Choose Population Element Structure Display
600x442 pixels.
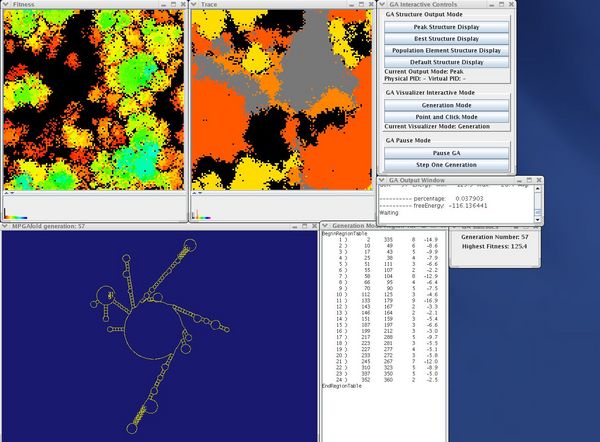446,50
